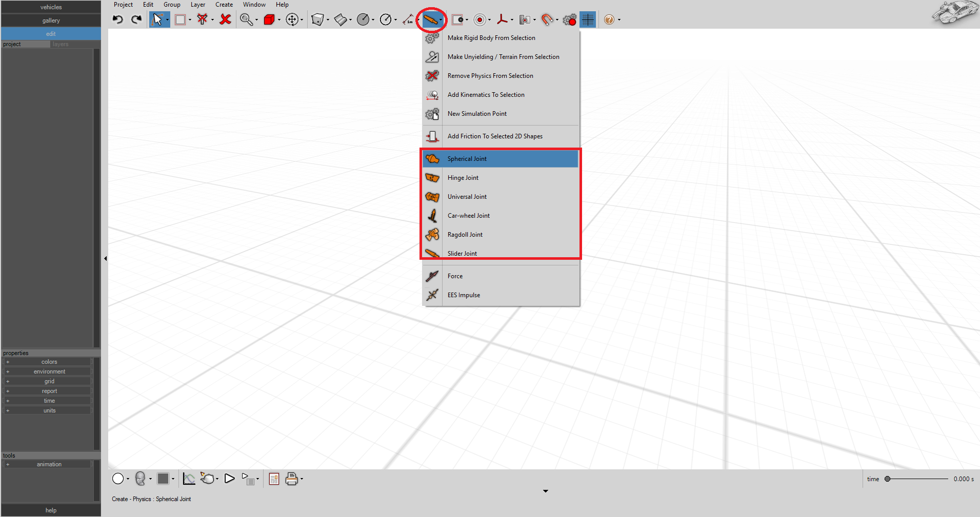This screenshot has width=980, height=517.
Task: Click the gray 3D box shape icon
Action: pyautogui.click(x=317, y=19)
